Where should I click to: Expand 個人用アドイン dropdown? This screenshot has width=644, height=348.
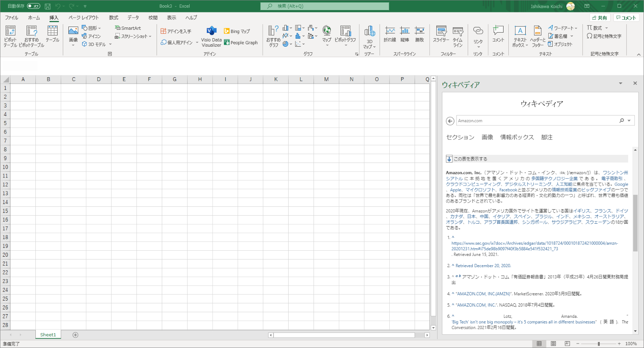pos(197,42)
